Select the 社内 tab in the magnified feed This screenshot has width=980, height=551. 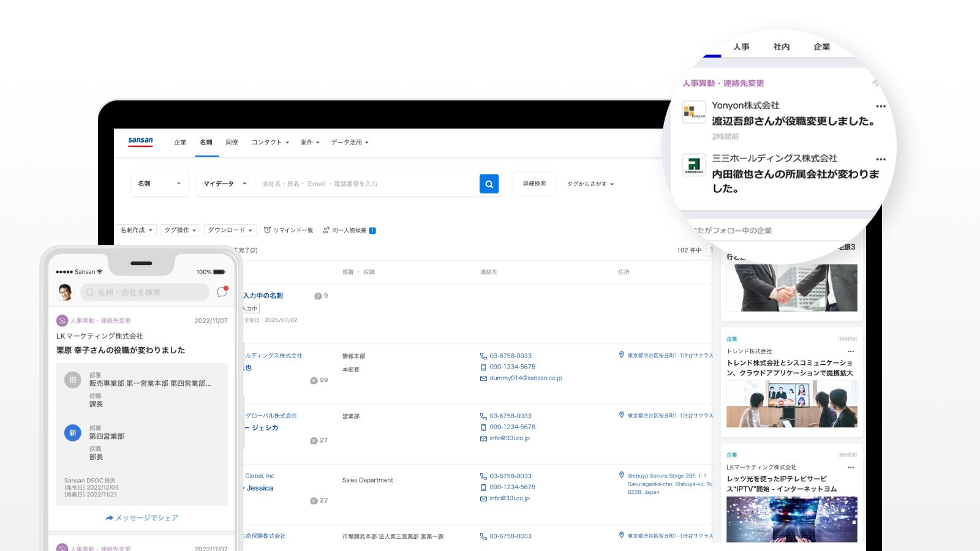(x=782, y=47)
